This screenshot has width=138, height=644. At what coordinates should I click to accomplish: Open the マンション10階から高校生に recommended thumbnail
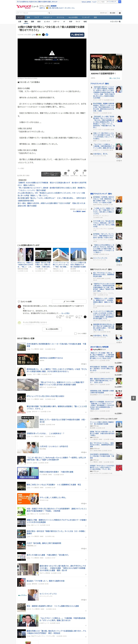tap(78, 254)
